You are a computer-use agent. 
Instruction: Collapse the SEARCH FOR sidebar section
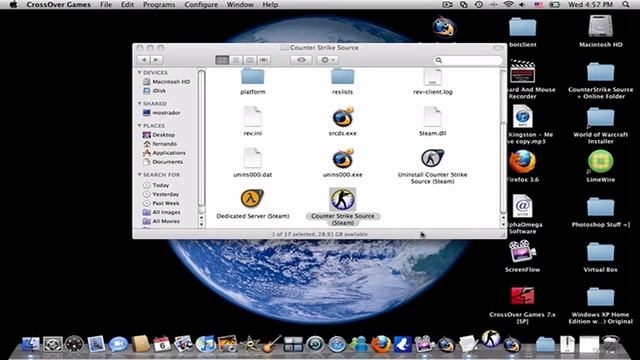coord(139,175)
